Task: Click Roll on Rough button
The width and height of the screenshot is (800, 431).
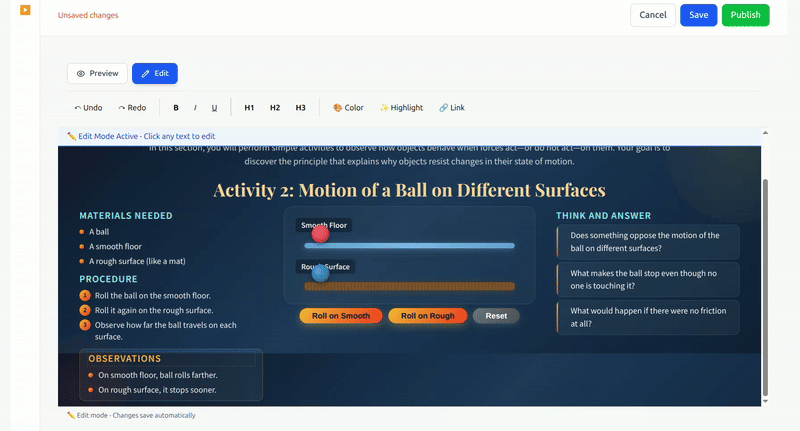Action: point(428,316)
